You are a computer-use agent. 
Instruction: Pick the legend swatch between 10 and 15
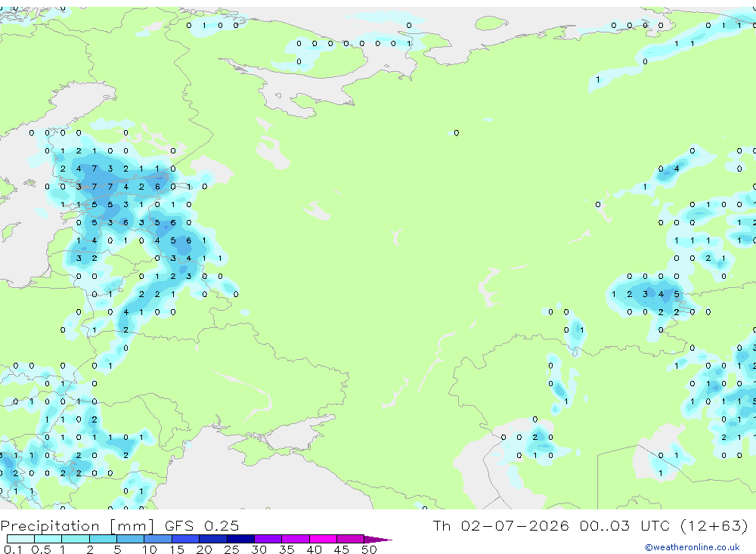158,539
